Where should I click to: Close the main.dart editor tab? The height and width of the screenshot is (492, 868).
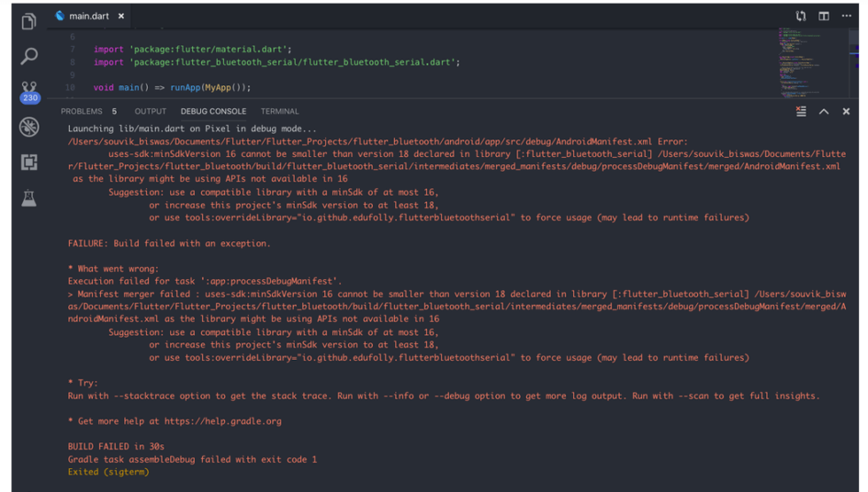click(121, 17)
